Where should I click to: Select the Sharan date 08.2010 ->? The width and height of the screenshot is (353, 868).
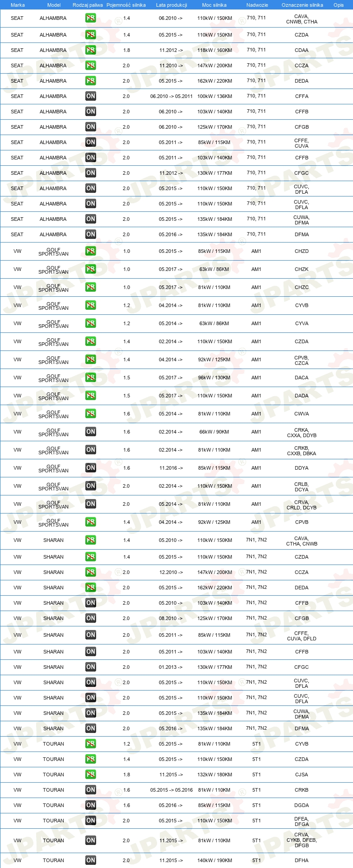[x=171, y=618]
